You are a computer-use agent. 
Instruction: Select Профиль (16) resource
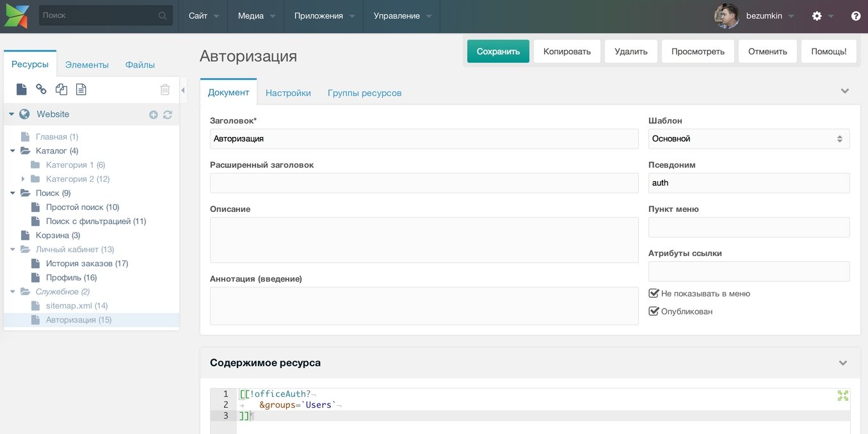[x=72, y=278]
